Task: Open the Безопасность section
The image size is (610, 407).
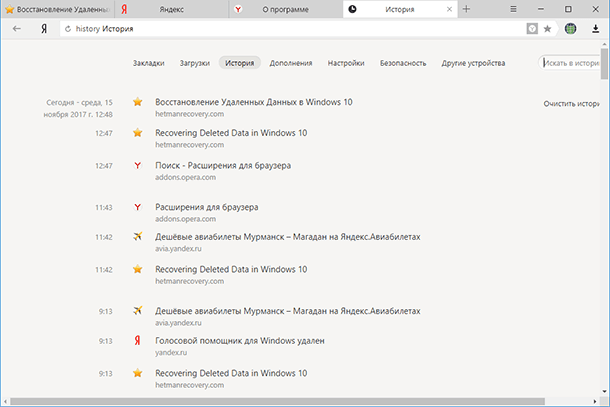Action: (403, 63)
